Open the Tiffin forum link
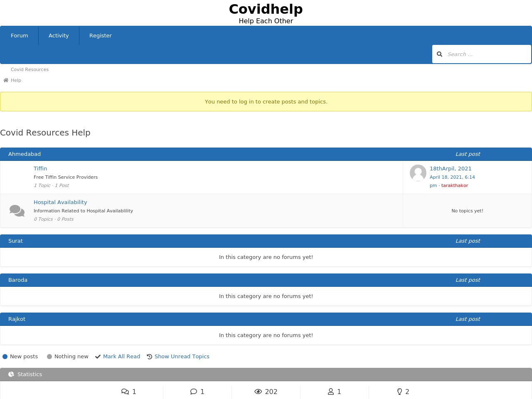Image resolution: width=532 pixels, height=399 pixels. click(40, 168)
